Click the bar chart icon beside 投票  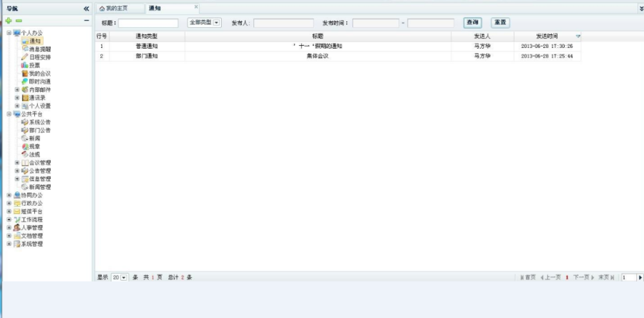click(24, 65)
